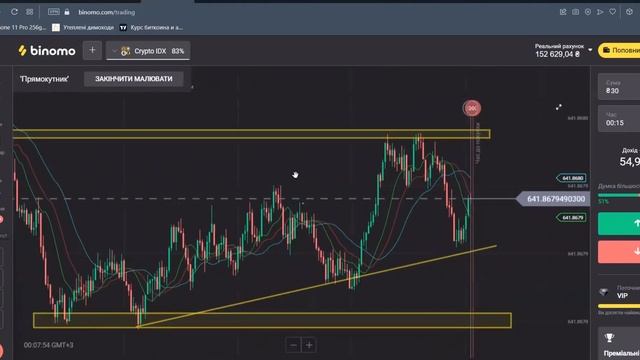Screen dimensions: 640x360
Task: Edit the trade amount field showing ₴30
Action: pyautogui.click(x=619, y=87)
